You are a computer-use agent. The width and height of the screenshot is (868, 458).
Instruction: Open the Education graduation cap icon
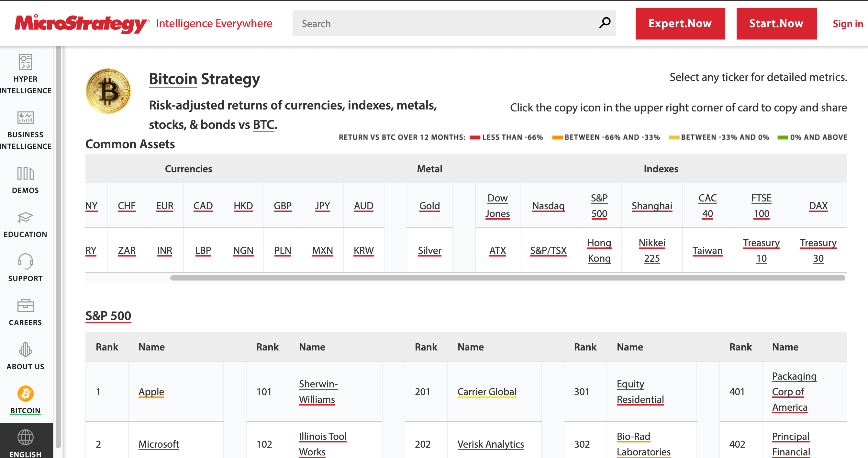pyautogui.click(x=25, y=218)
